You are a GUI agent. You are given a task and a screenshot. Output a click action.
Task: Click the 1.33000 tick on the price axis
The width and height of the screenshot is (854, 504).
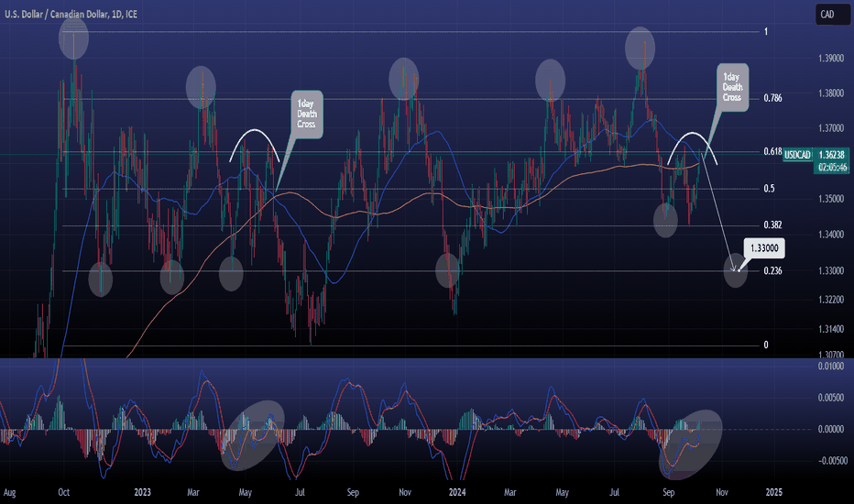click(831, 271)
